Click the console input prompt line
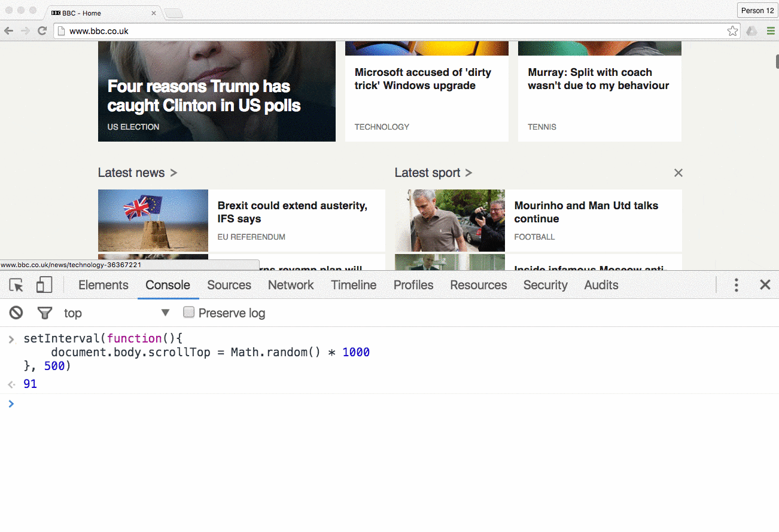Screen dimensions: 779x532 [389, 403]
